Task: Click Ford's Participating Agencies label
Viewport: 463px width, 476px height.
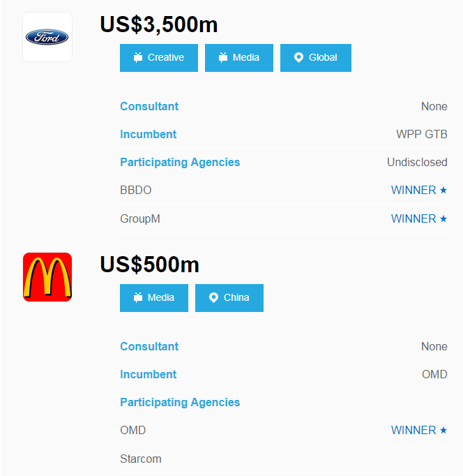Action: [180, 163]
